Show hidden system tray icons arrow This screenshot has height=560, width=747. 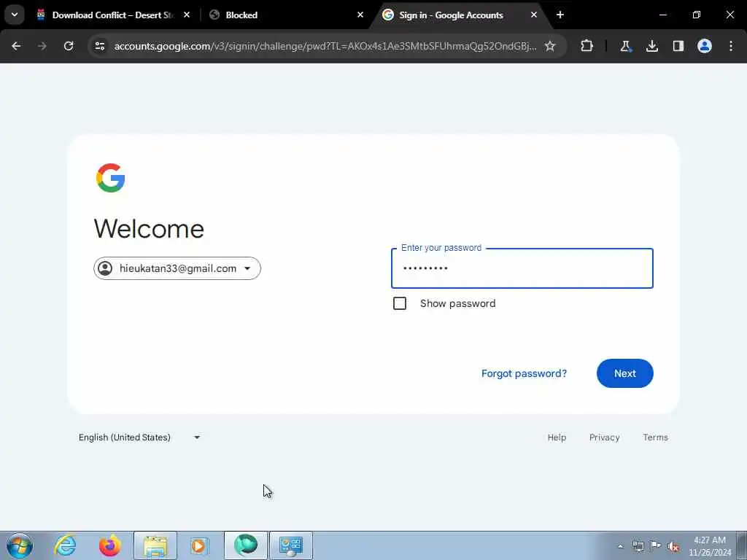(620, 546)
